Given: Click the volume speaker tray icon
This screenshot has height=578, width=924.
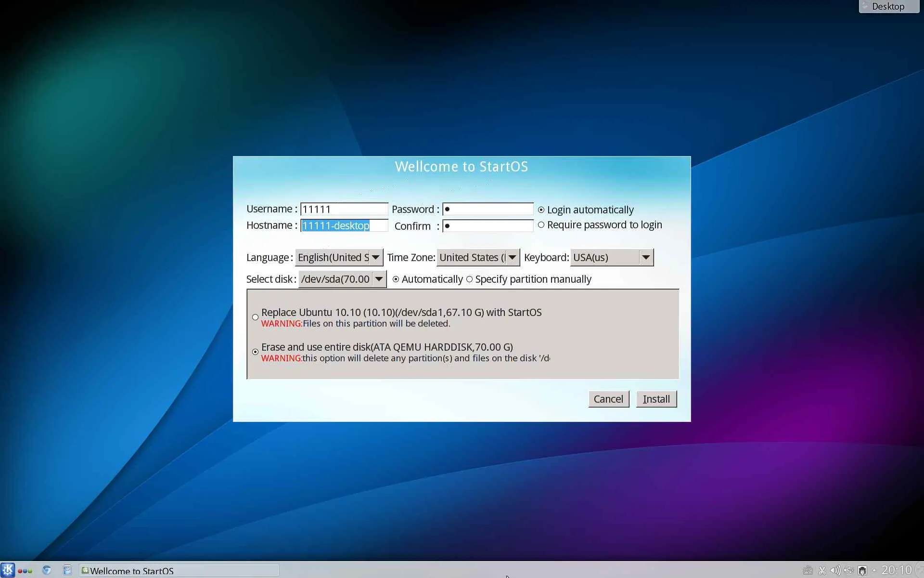Looking at the screenshot, I should (x=835, y=571).
